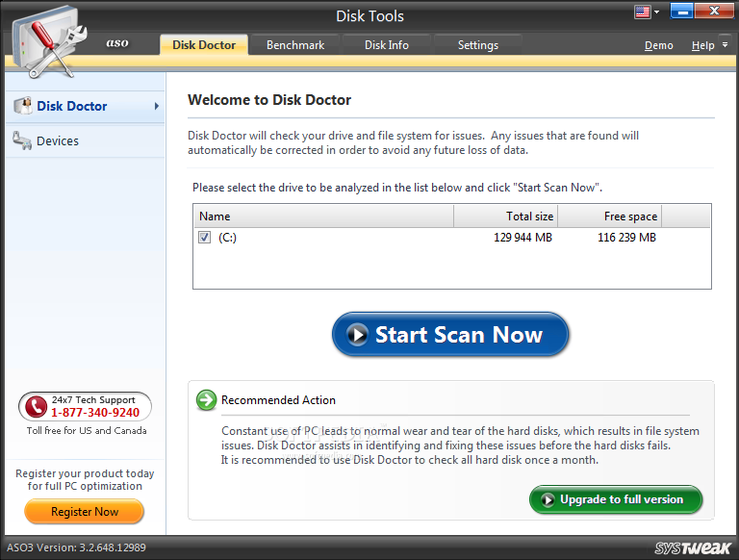The image size is (739, 560).
Task: Click the Disk Tools wrench logo icon
Action: point(49,42)
